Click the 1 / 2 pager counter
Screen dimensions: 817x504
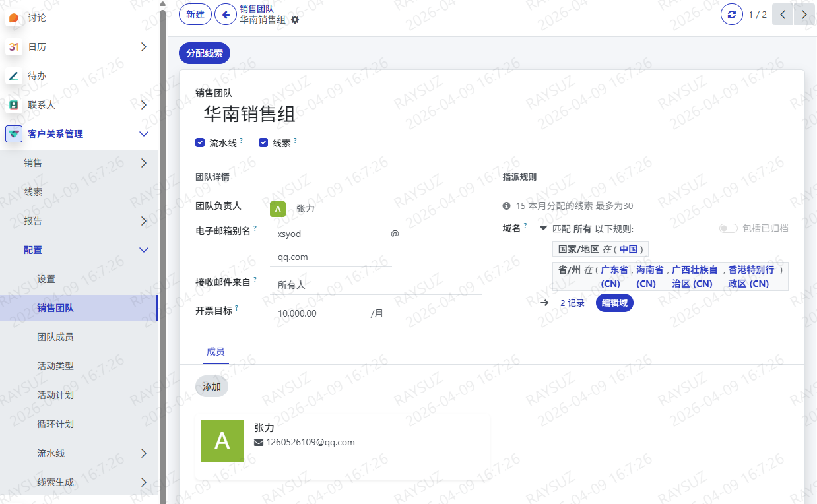[757, 15]
